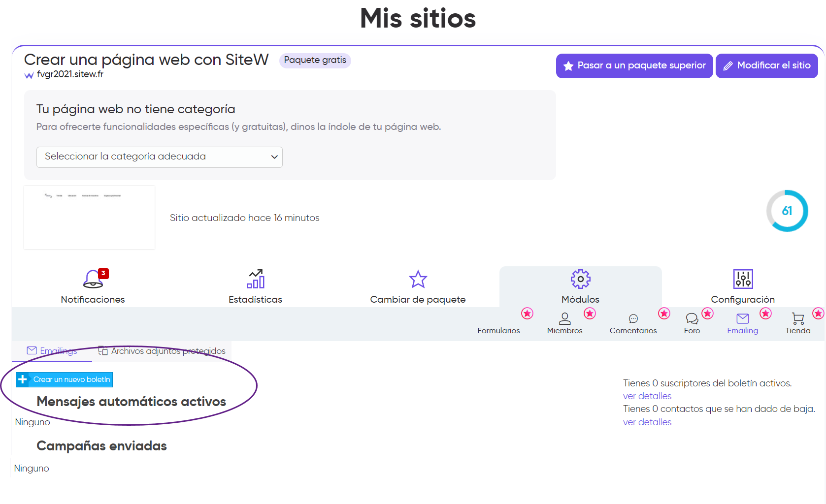Viewport: 826px width, 504px height.
Task: Open the Notificaciones section label
Action: point(93,299)
